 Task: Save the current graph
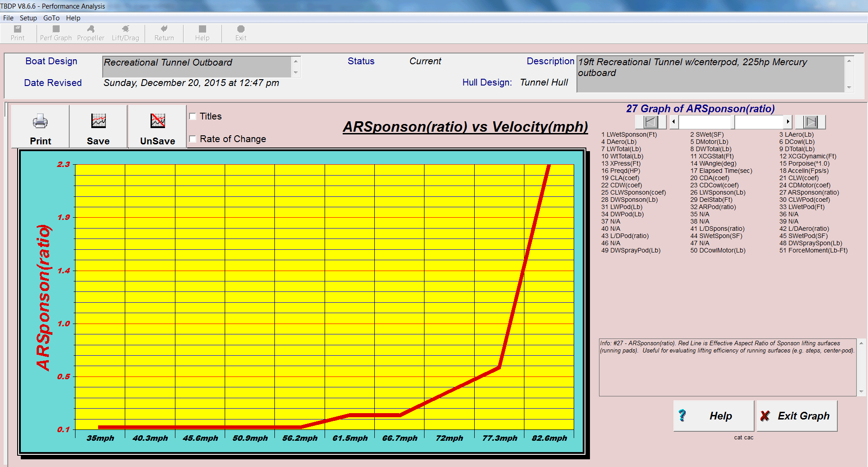tap(98, 127)
